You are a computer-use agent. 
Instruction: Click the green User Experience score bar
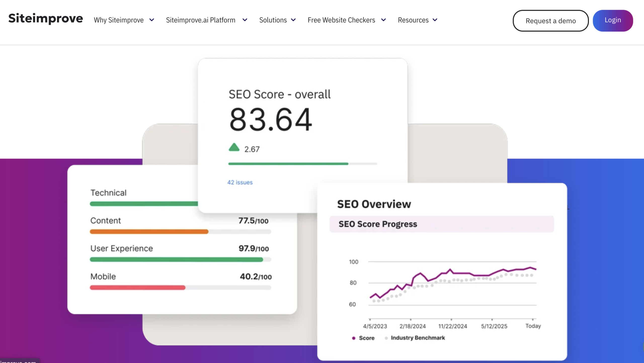pyautogui.click(x=176, y=259)
